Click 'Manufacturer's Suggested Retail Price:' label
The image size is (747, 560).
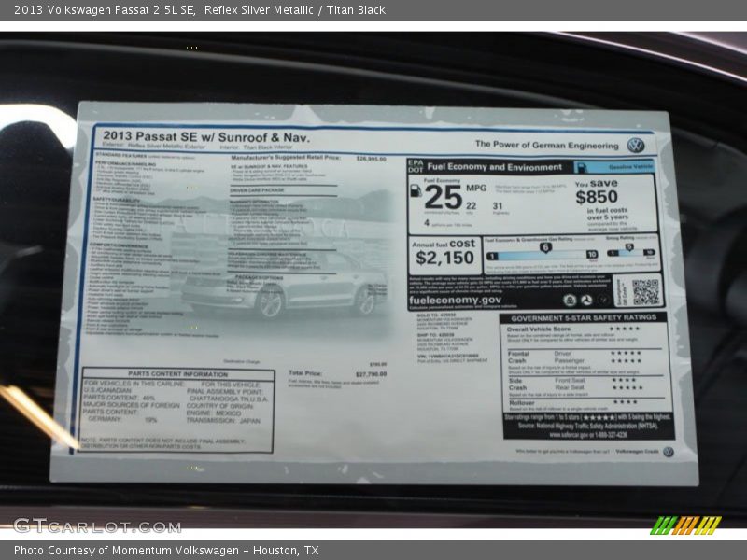click(x=286, y=157)
